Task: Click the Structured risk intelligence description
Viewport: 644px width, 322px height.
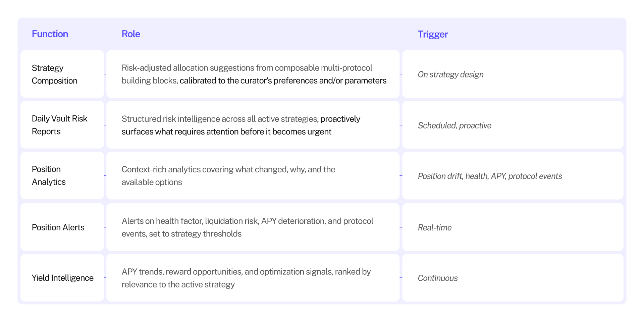Action: (241, 125)
